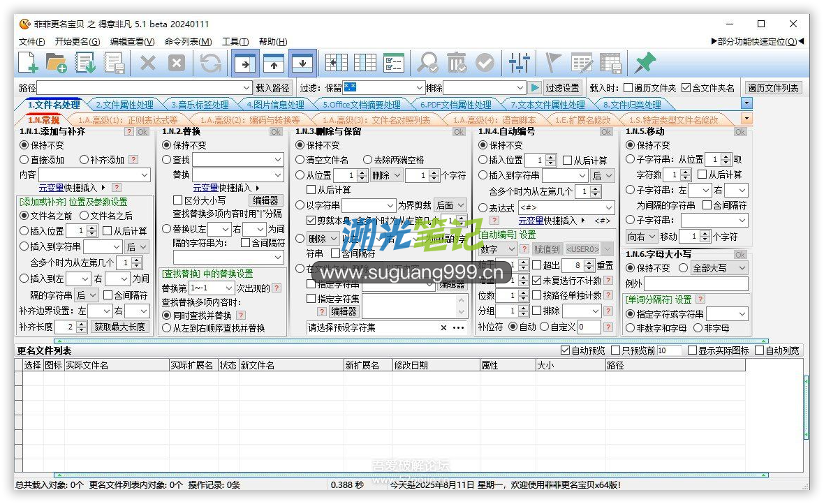
Task: Select the 清空文件名 radio button
Action: pos(300,160)
